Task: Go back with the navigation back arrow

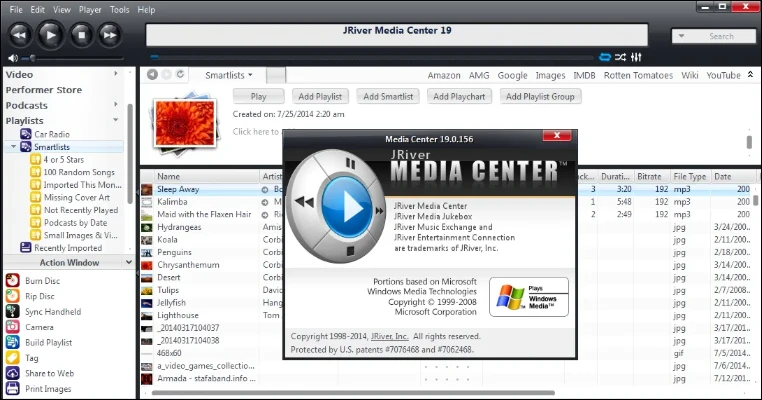Action: (x=153, y=74)
